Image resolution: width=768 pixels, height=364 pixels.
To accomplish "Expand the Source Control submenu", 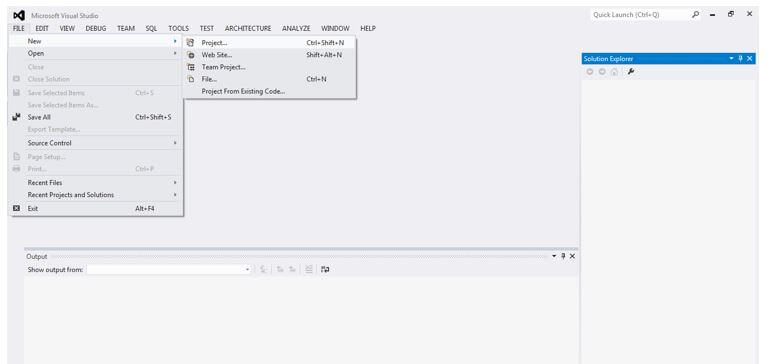I will [175, 143].
